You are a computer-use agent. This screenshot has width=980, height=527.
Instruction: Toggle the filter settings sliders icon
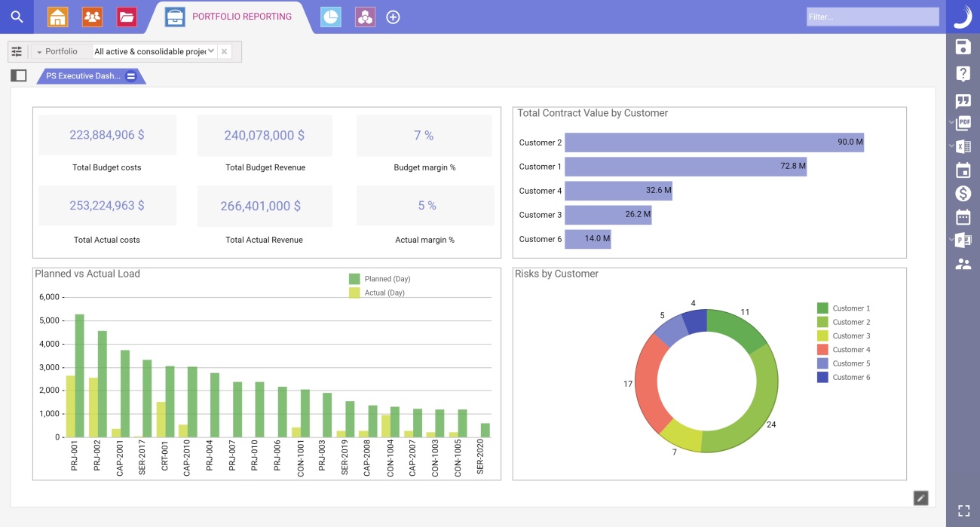(x=17, y=52)
